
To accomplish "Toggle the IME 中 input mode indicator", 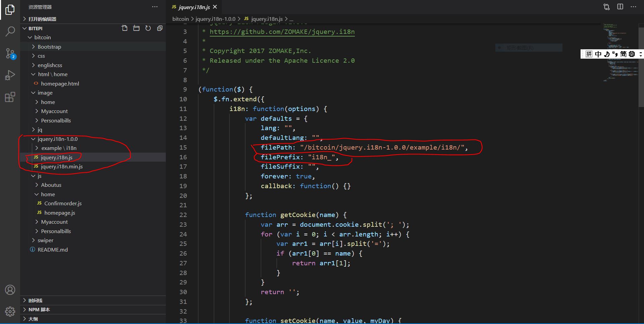I will click(598, 54).
